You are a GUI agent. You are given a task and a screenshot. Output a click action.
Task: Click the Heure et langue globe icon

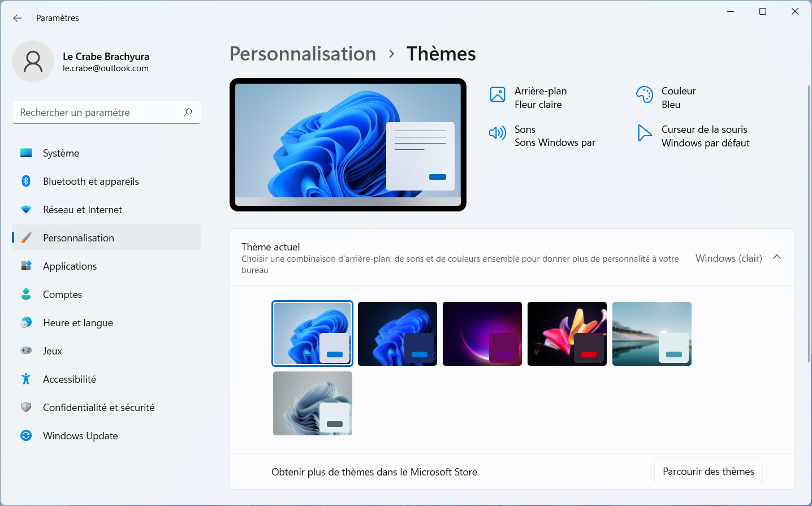(26, 322)
